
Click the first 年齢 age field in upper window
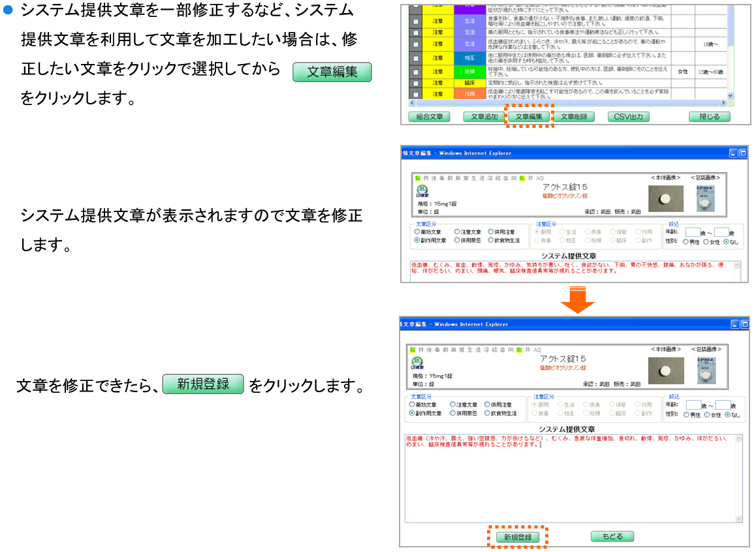(693, 232)
